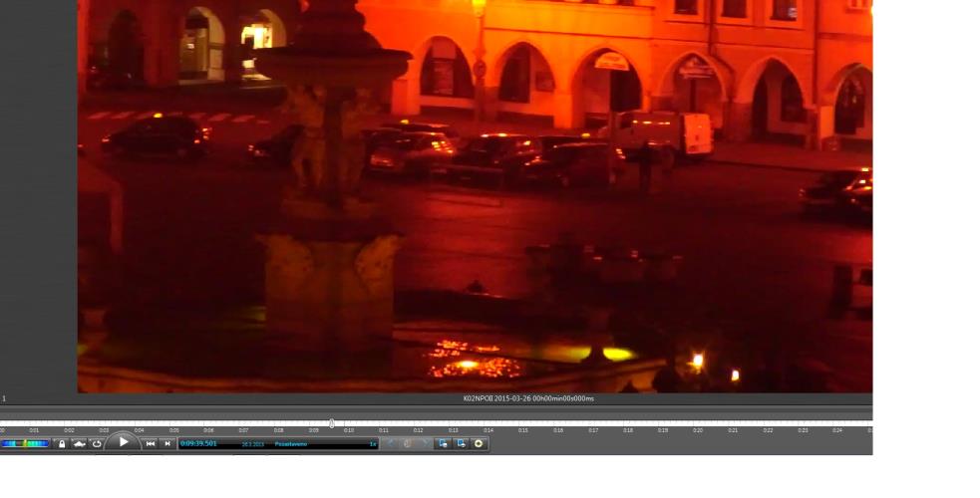980x498 pixels.
Task: Step to the next frame
Action: click(166, 443)
